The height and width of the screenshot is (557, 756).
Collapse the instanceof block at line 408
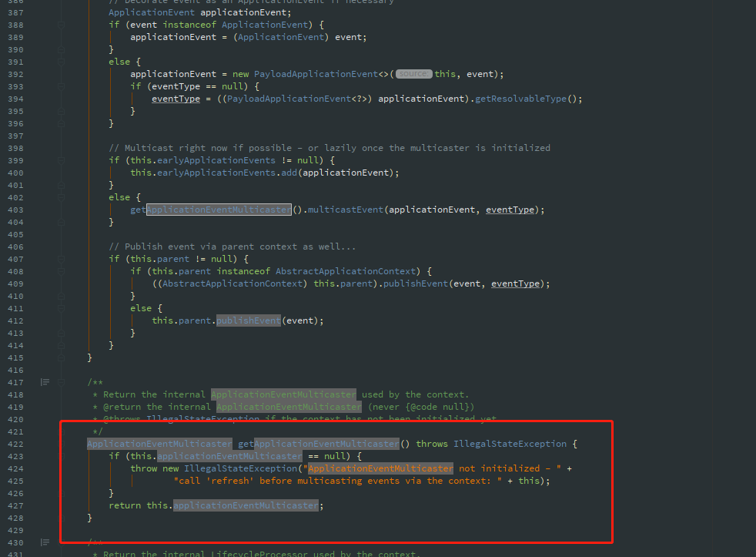point(62,272)
